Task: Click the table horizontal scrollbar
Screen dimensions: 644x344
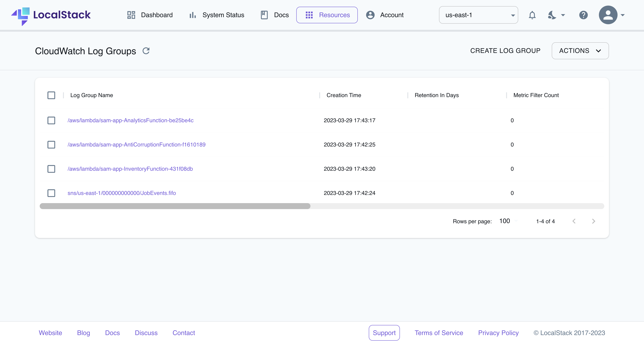Action: pyautogui.click(x=175, y=206)
